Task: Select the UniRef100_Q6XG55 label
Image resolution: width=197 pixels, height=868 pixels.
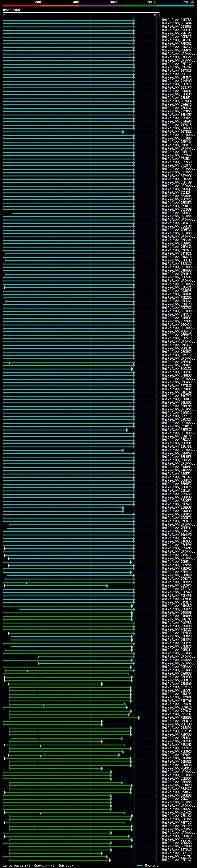Action: [x=177, y=660]
